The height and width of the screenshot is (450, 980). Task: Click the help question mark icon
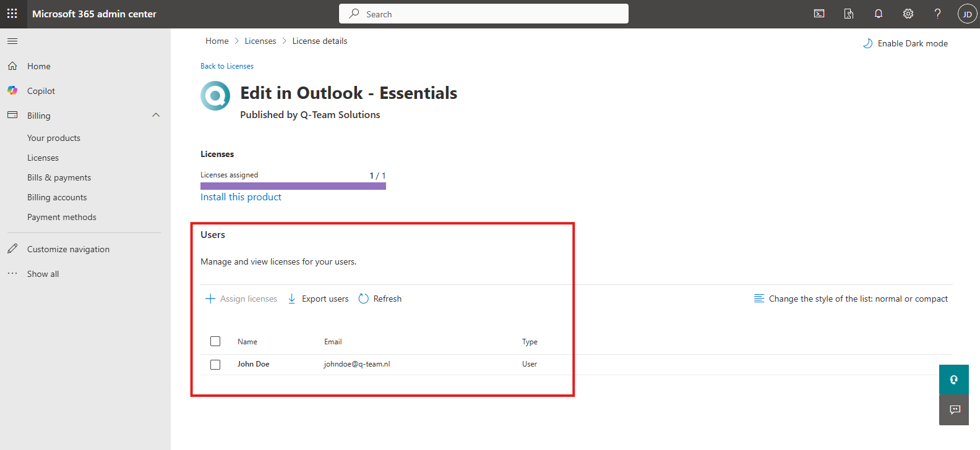coord(938,14)
